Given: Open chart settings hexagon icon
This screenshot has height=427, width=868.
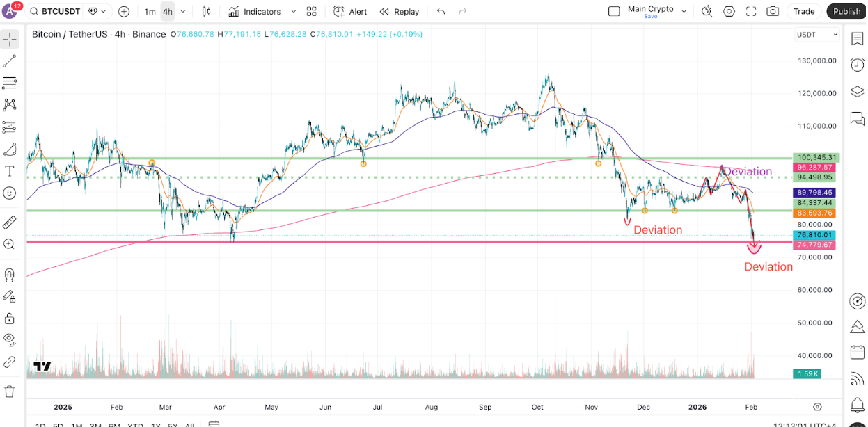Looking at the screenshot, I should 729,11.
